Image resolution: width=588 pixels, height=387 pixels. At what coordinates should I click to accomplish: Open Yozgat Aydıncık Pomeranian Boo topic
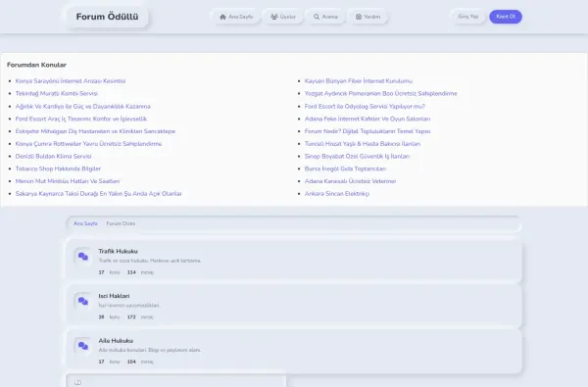380,93
